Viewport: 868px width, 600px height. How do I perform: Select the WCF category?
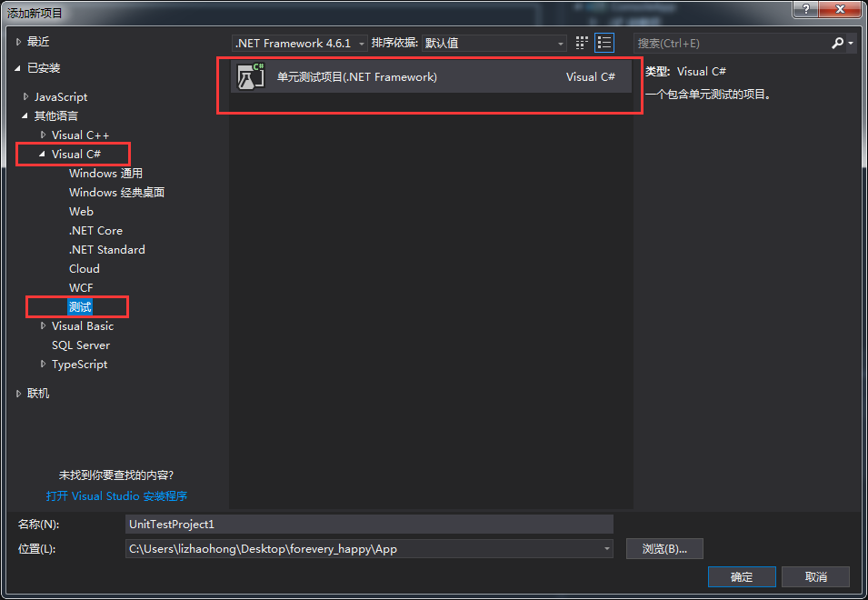coord(81,288)
